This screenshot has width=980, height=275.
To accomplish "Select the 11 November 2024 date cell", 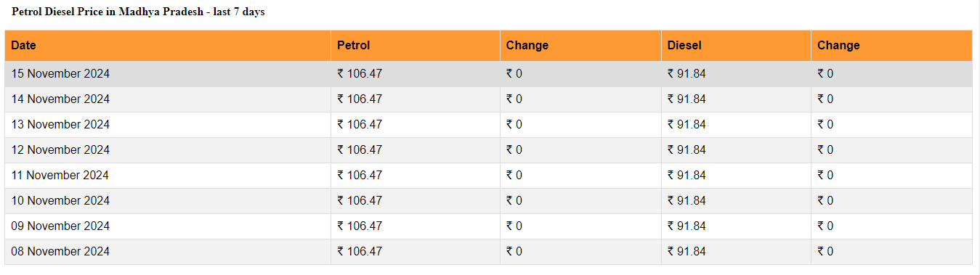I will (x=168, y=176).
